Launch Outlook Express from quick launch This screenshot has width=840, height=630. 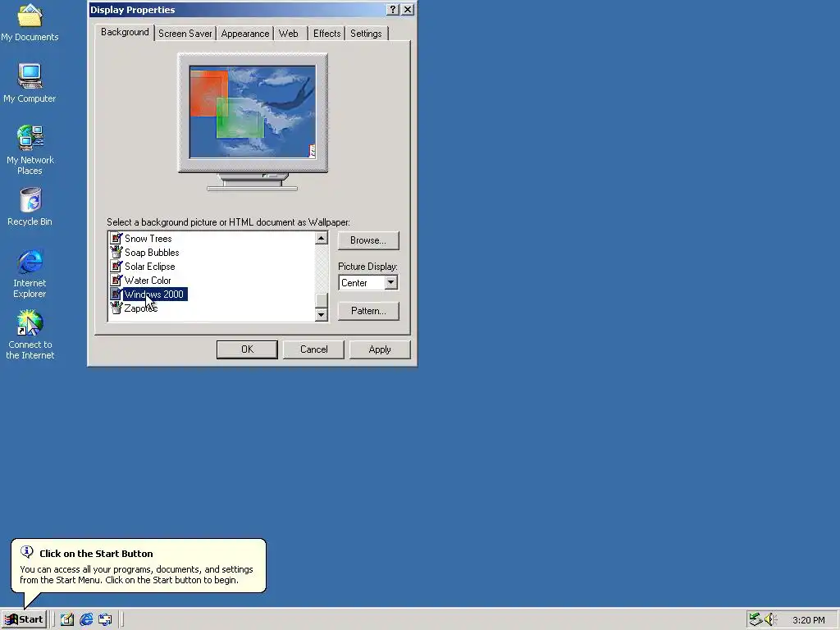105,620
